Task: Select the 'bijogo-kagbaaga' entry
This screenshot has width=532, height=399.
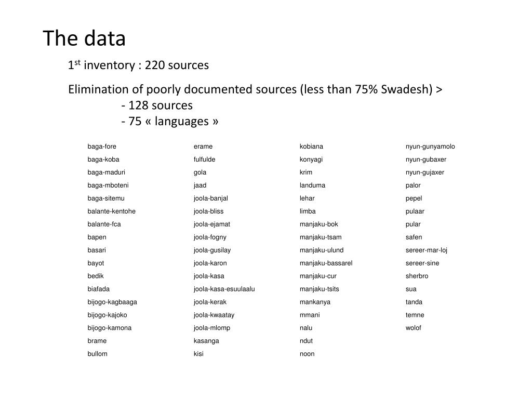Action: point(112,302)
